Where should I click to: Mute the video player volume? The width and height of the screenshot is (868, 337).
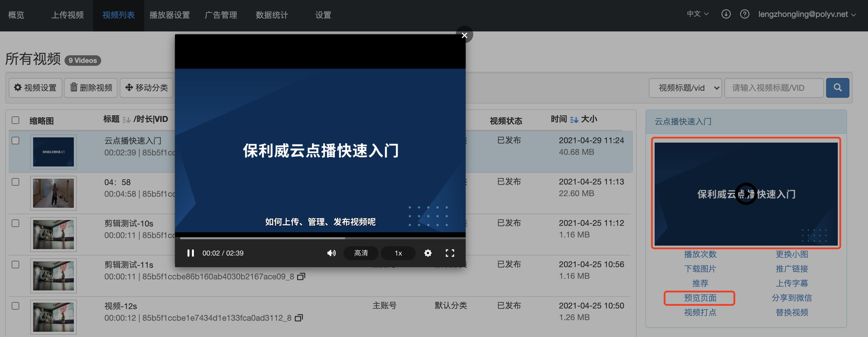click(x=331, y=253)
